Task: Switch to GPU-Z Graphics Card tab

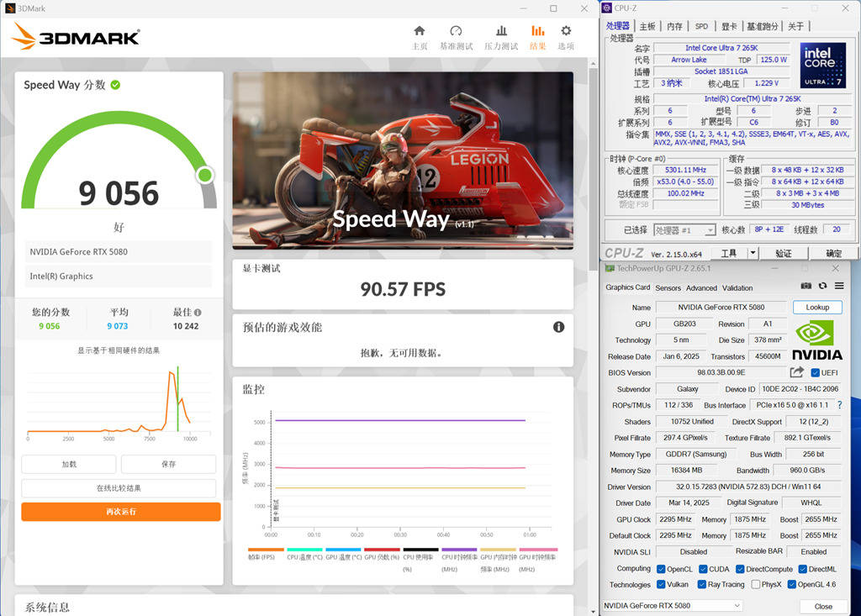Action: [627, 287]
